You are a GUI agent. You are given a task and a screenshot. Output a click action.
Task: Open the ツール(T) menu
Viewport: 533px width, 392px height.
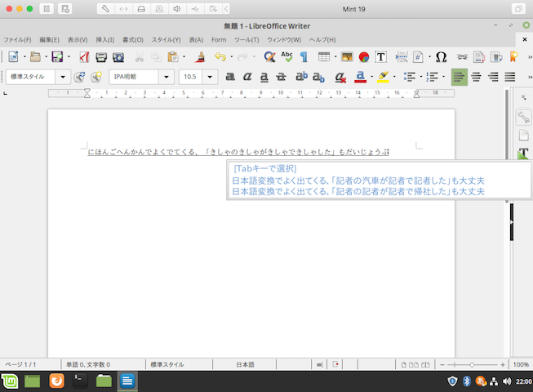tap(246, 39)
